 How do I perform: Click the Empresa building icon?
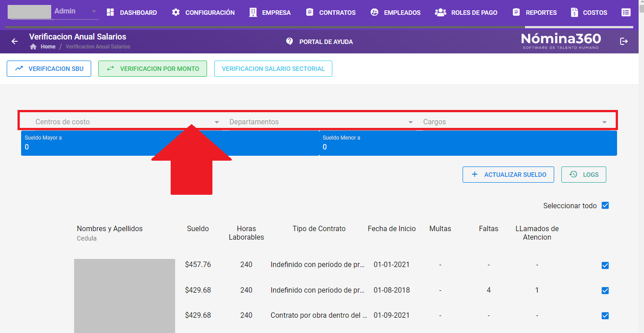(x=253, y=13)
